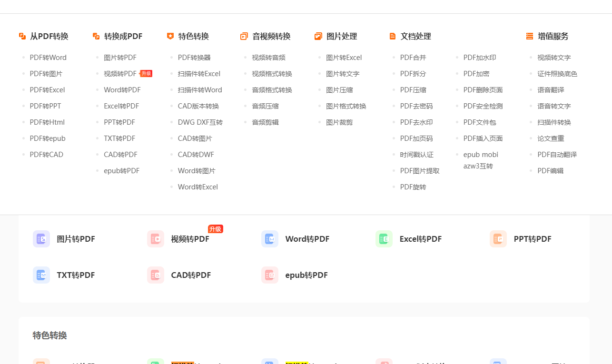Open the 视频转PDF card icon
Screen dimensions: 612x364
point(156,239)
